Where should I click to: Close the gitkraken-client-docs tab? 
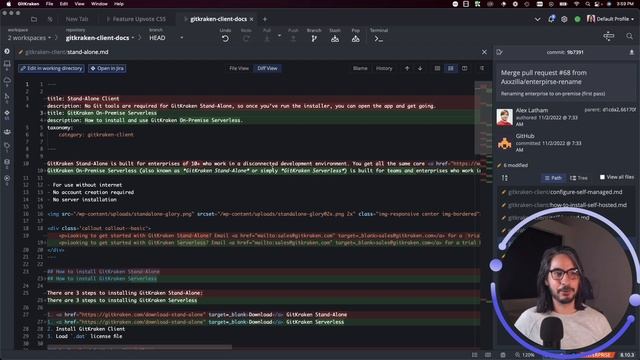pos(251,19)
